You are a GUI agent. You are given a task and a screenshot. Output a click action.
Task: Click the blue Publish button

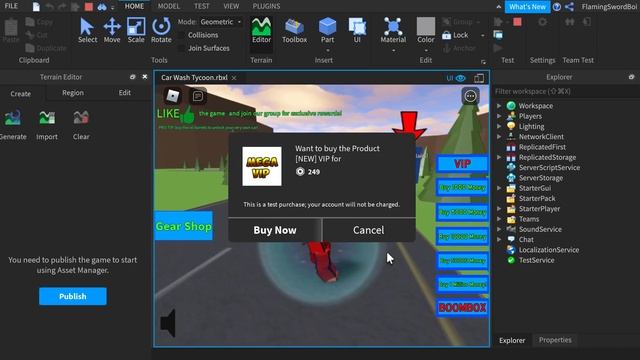pos(73,296)
